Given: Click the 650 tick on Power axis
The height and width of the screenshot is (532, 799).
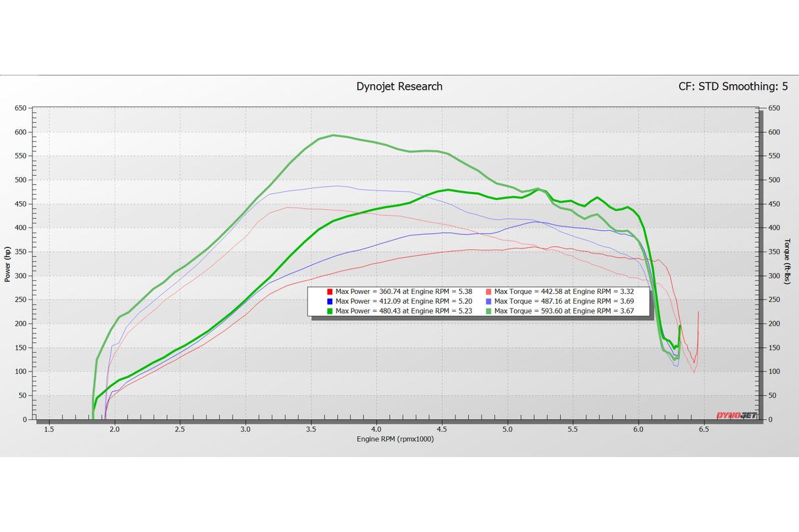Looking at the screenshot, I should coord(21,108).
